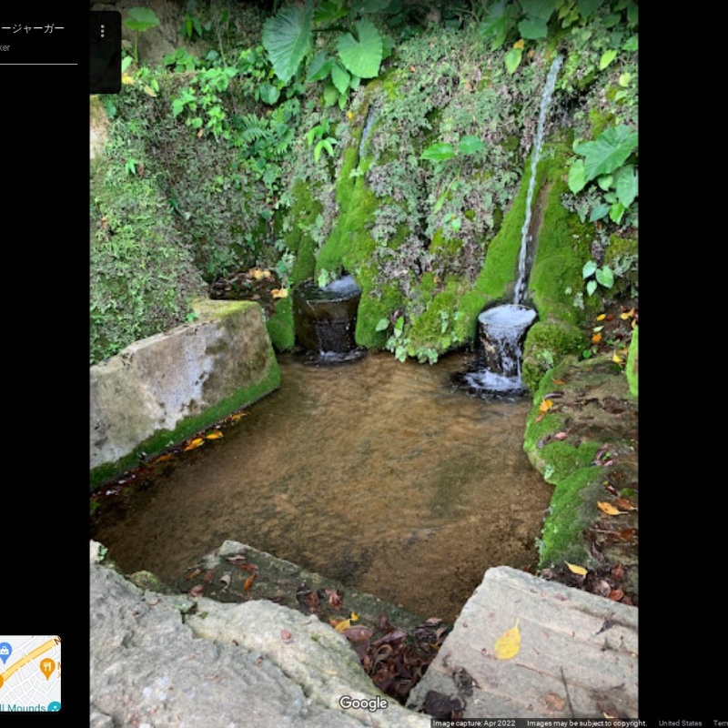Viewport: 728px width, 728px height.
Task: Click the partial orange pin at minimap edge
Action: click(x=2, y=680)
